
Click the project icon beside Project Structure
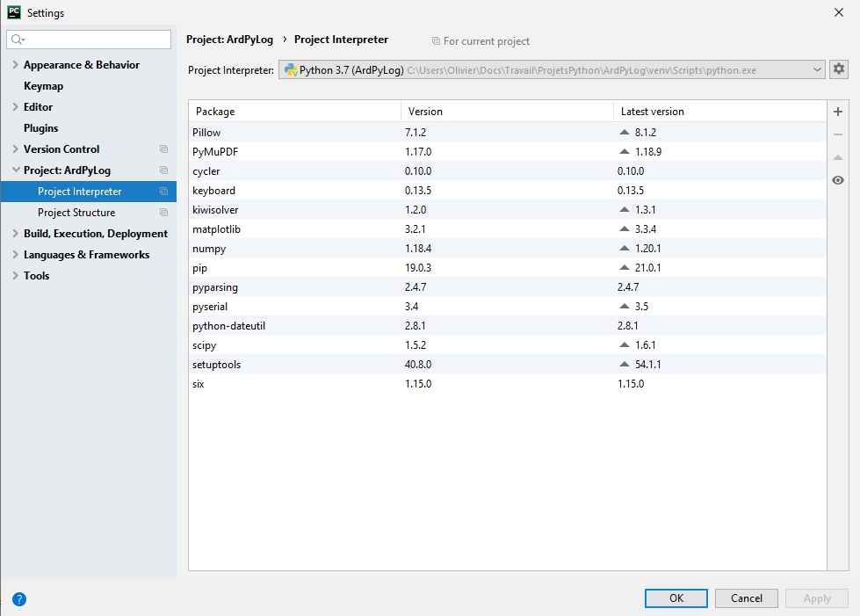point(163,213)
